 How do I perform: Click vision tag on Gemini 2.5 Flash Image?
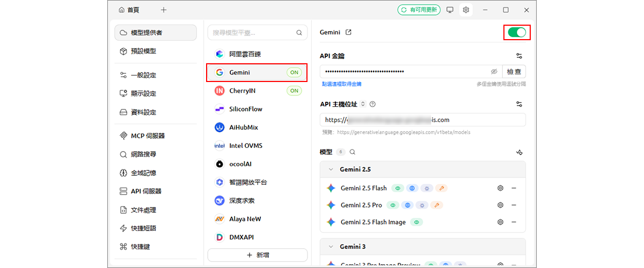point(416,222)
